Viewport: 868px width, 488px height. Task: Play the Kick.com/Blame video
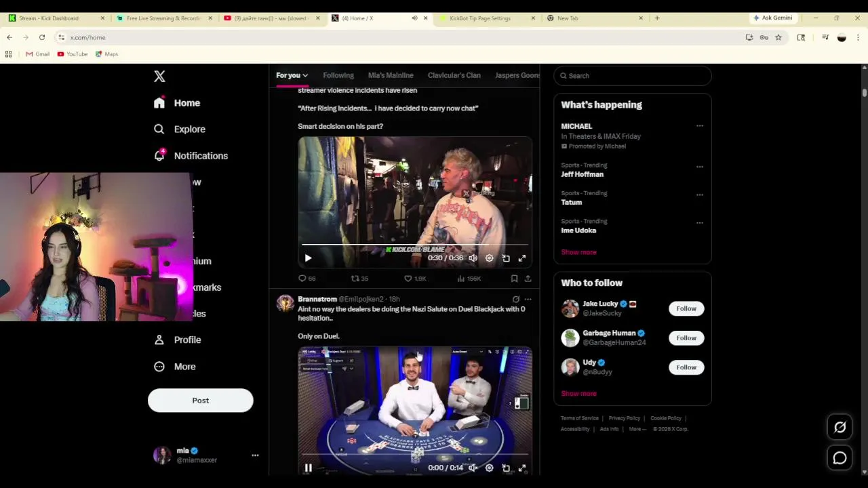coord(308,258)
